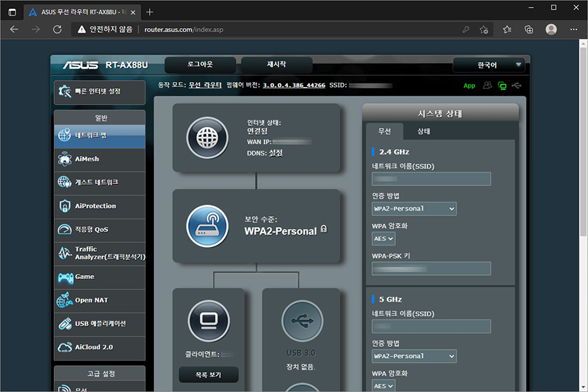Click the 시스템 상태 panel title
Screen dimensions: 588x392
point(440,114)
